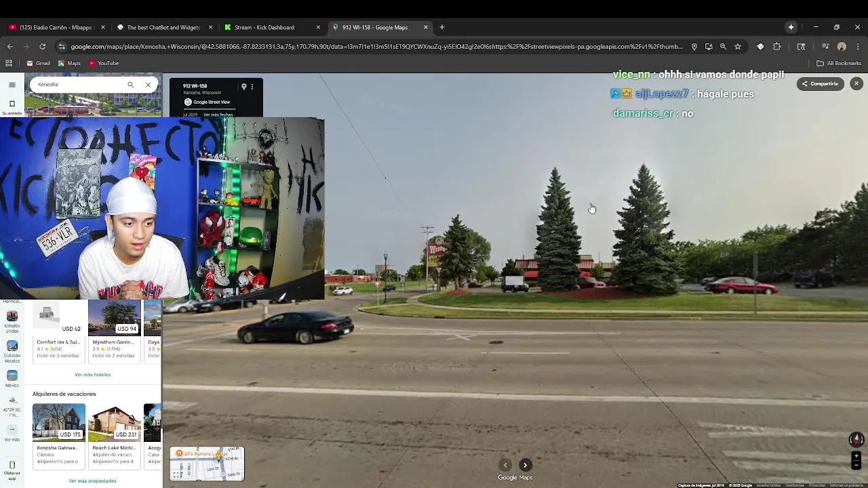Image resolution: width=868 pixels, height=488 pixels.
Task: Click the address bar URL
Action: [x=376, y=47]
